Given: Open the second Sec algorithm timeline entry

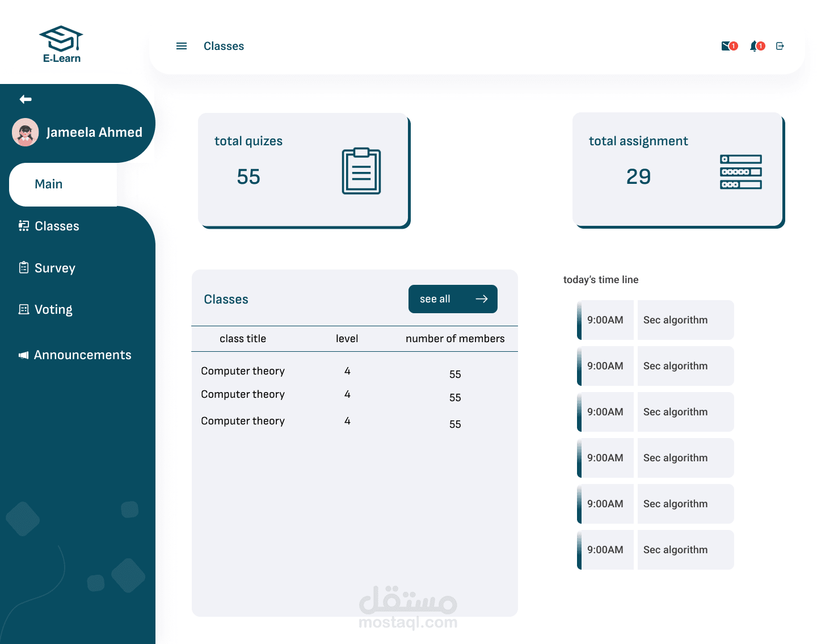Looking at the screenshot, I should click(685, 366).
